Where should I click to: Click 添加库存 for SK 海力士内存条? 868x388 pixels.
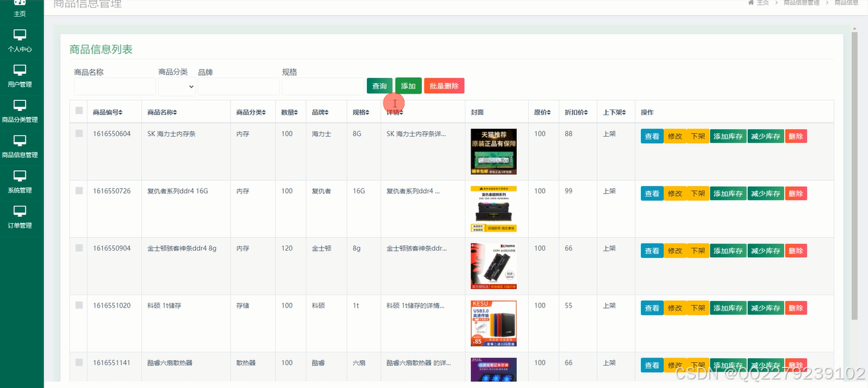coord(728,137)
